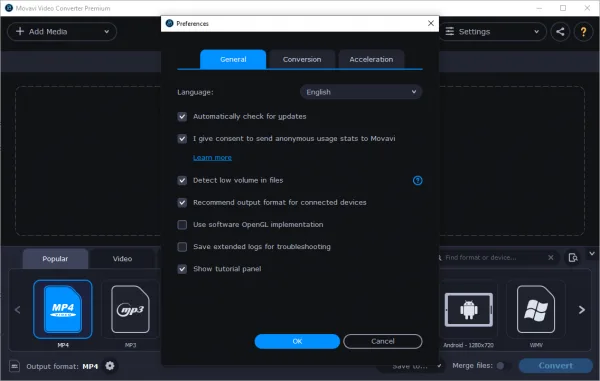Open the Settings dropdown menu
600x381 pixels.
(x=493, y=32)
